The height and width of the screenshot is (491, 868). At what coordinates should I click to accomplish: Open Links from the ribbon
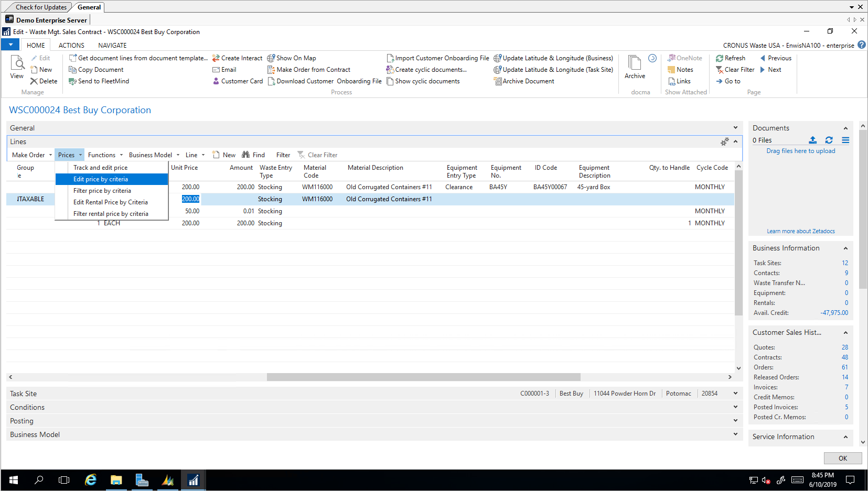[x=679, y=81]
